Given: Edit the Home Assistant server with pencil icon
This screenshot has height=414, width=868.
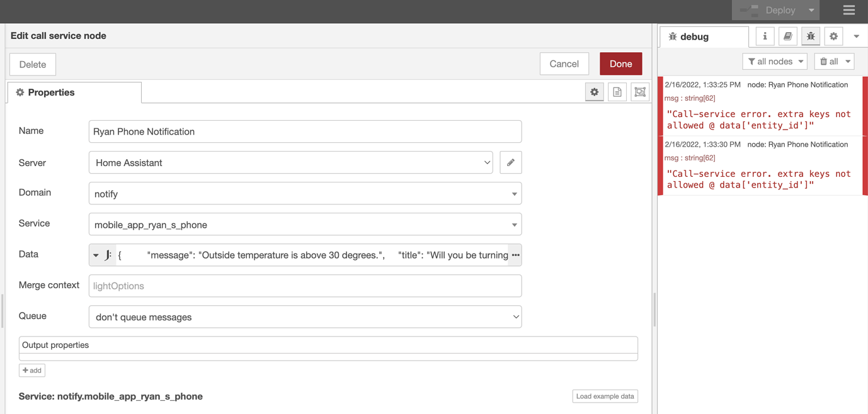Looking at the screenshot, I should tap(510, 162).
